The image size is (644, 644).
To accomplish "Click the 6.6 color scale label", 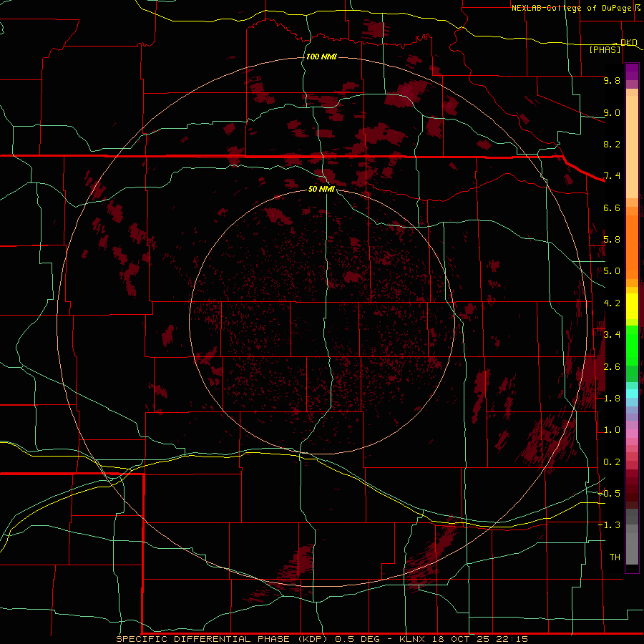I will click(612, 208).
